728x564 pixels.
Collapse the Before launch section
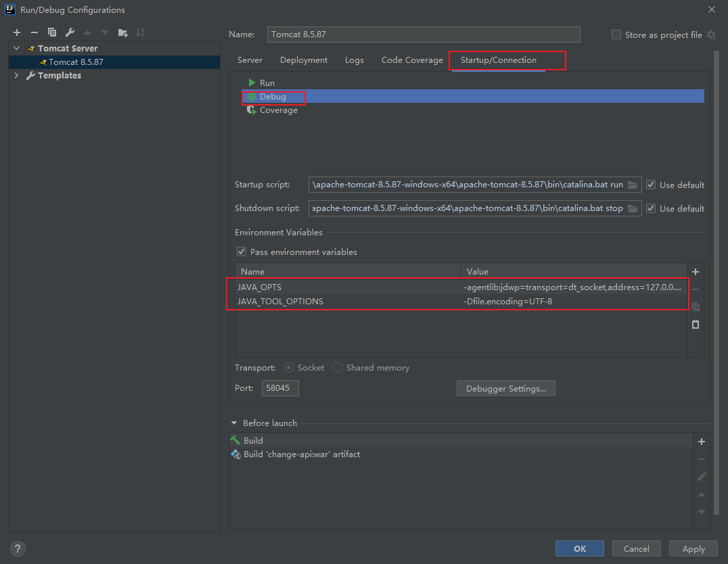[234, 423]
